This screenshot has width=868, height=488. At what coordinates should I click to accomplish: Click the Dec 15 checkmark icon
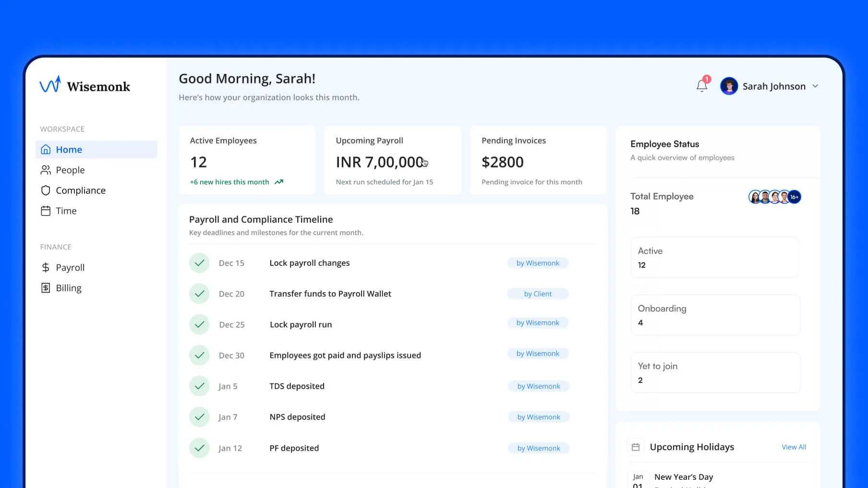click(199, 263)
